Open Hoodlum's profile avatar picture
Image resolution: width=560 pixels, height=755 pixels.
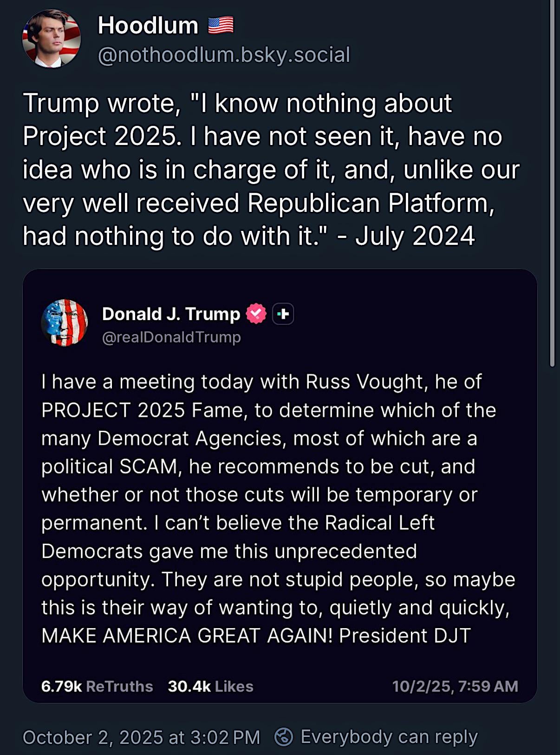click(51, 39)
